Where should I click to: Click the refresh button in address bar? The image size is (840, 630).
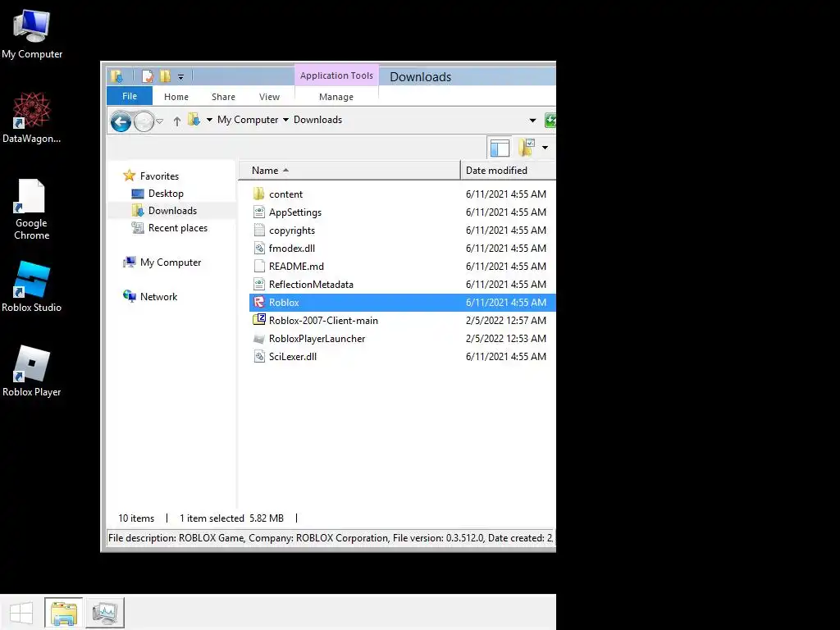point(550,120)
